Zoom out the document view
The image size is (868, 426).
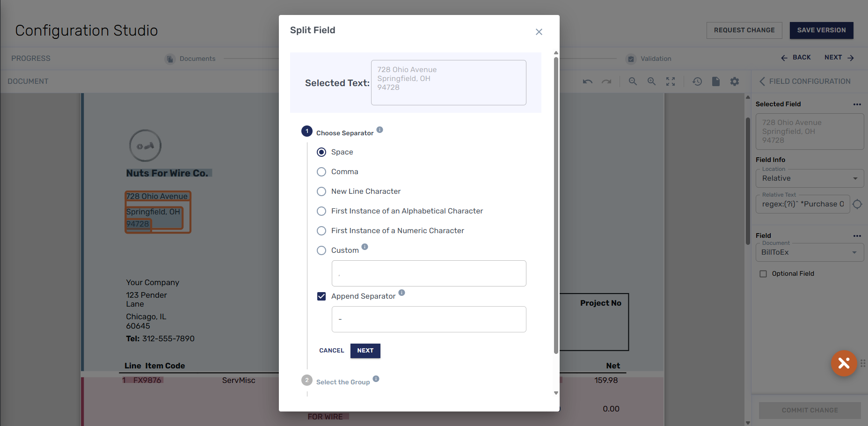click(x=633, y=81)
